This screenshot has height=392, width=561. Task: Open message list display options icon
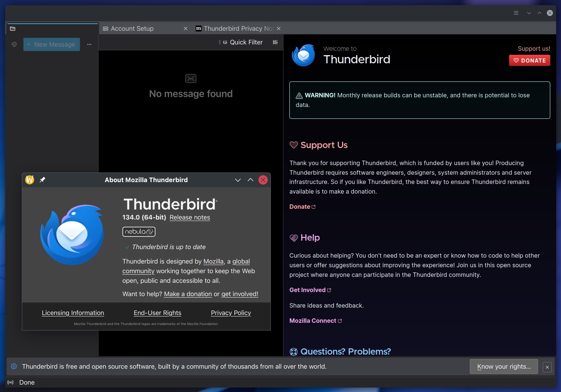pos(275,42)
